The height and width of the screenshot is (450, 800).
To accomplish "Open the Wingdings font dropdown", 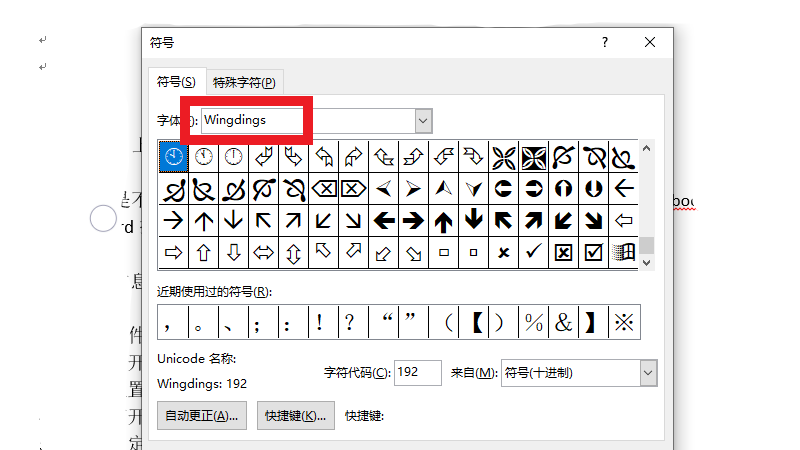I will pyautogui.click(x=423, y=121).
